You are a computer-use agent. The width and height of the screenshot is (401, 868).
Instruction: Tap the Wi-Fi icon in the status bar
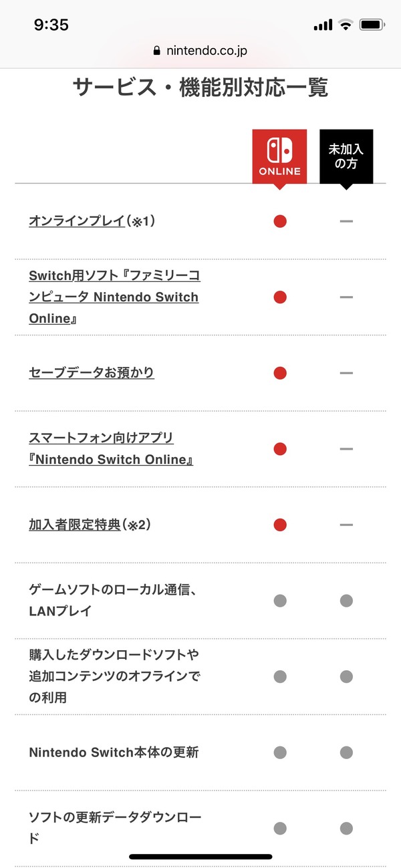tap(346, 25)
